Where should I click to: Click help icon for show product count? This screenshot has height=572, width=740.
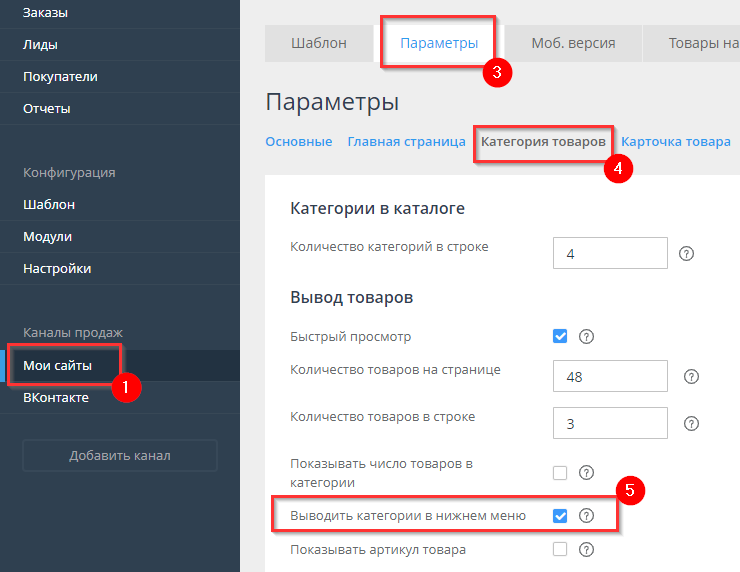pos(587,473)
